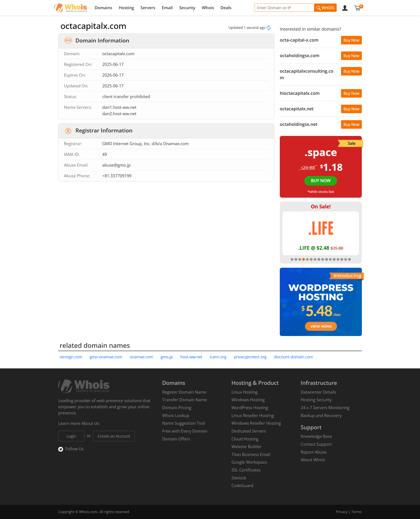Open privacyprotect.org related domain link
The width and height of the screenshot is (420, 519).
[x=250, y=357]
